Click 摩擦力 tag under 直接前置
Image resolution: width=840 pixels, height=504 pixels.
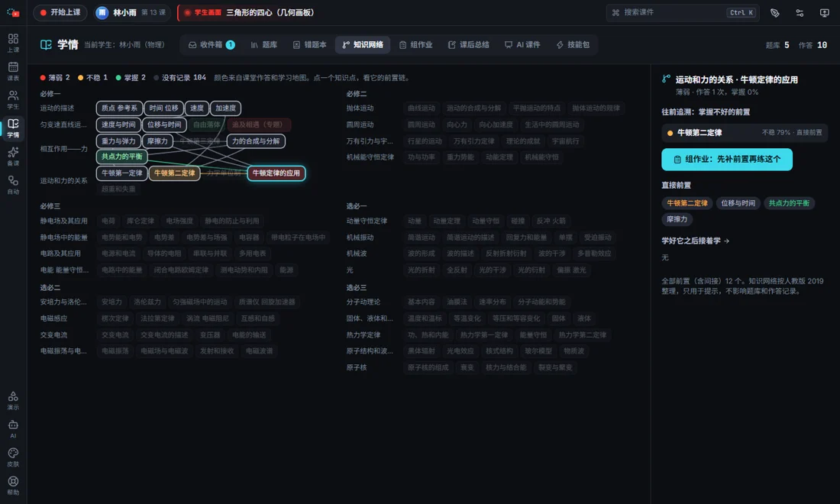pos(677,219)
